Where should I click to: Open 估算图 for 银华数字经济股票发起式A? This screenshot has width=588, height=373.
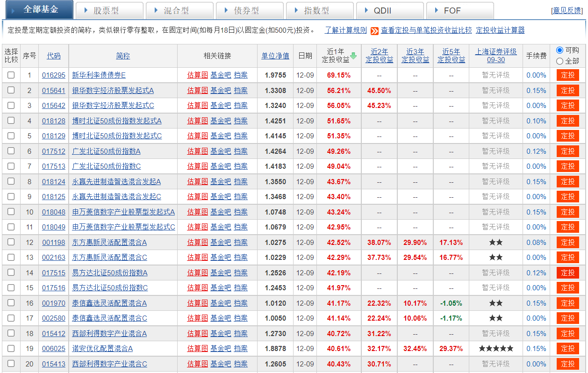tap(197, 90)
